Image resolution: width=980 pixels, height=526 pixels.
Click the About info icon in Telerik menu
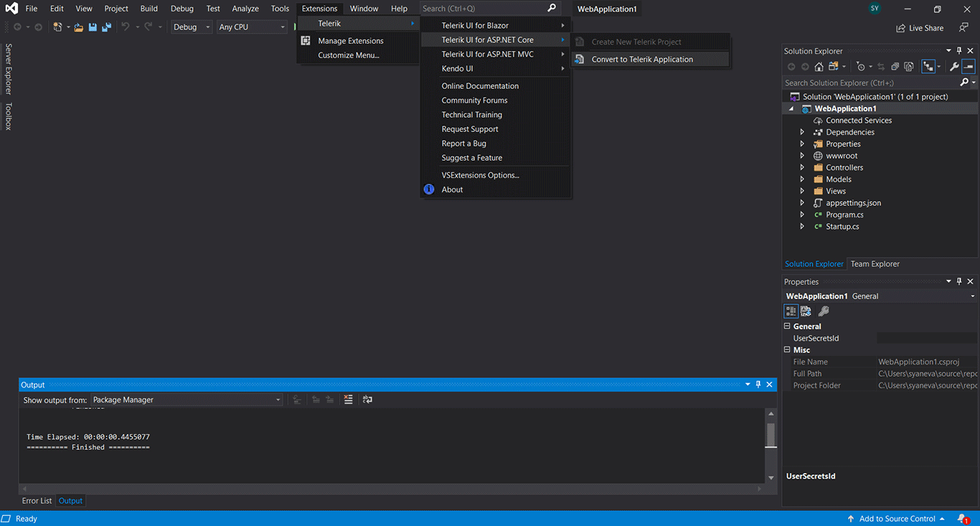[x=429, y=189]
